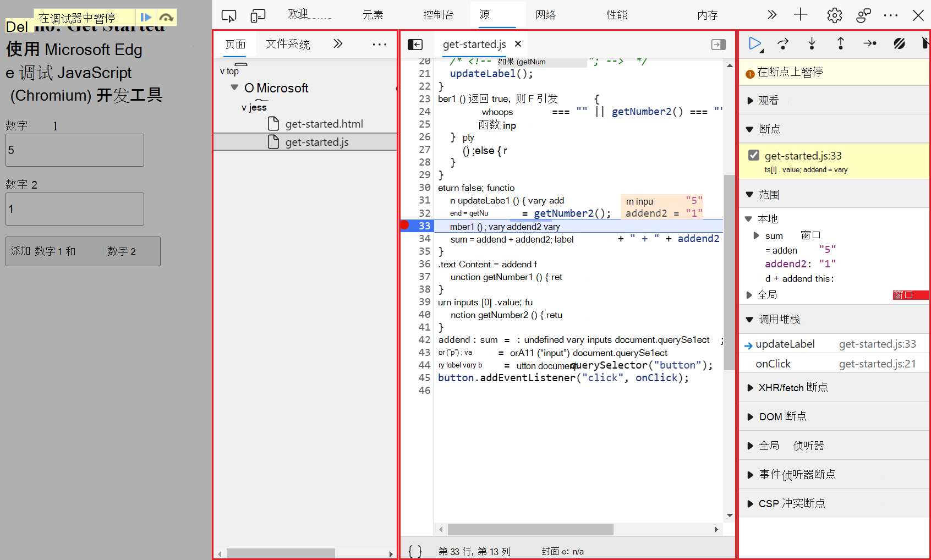
Task: Add a new tool tab with plus icon
Action: pyautogui.click(x=801, y=15)
